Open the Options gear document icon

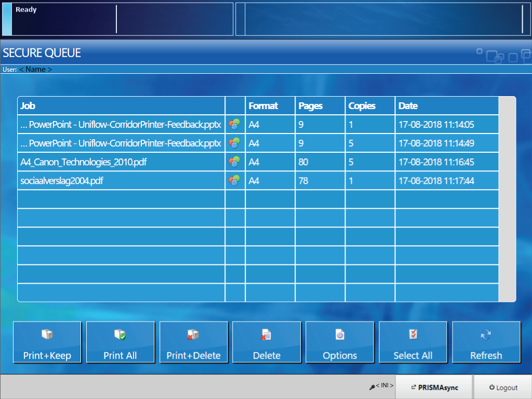point(340,336)
